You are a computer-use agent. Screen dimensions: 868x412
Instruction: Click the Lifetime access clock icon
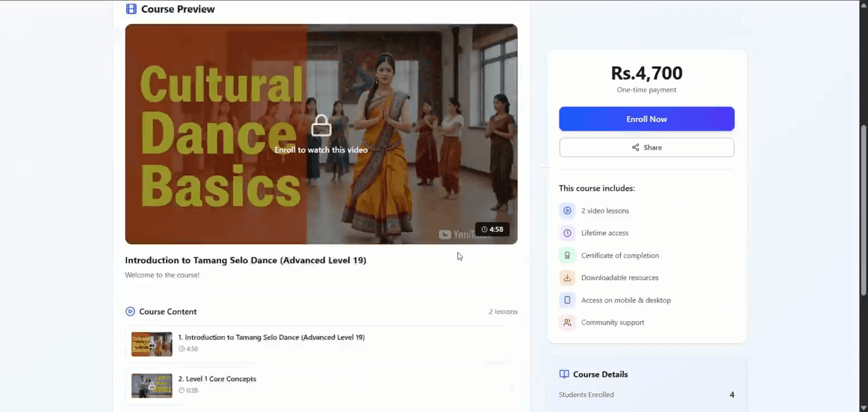(x=567, y=233)
